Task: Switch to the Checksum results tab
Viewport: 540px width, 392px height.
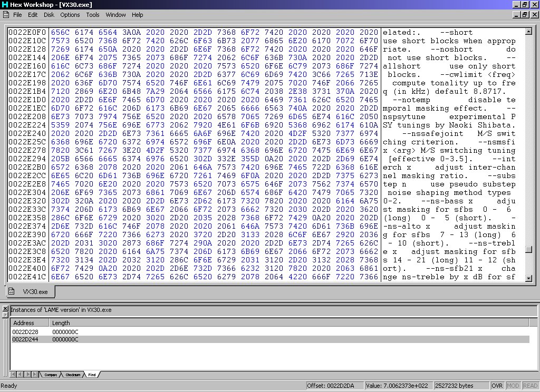Action: (73, 375)
